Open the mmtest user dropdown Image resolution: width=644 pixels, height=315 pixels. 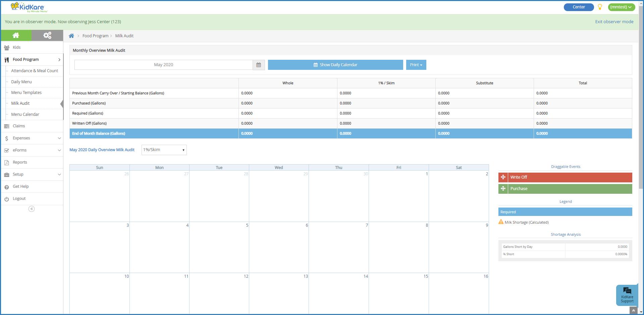click(x=621, y=7)
